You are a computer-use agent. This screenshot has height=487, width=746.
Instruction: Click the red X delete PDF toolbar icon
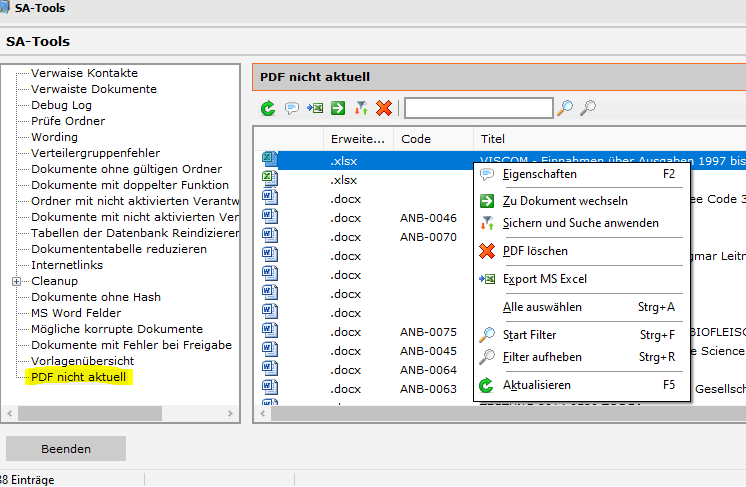(x=384, y=108)
